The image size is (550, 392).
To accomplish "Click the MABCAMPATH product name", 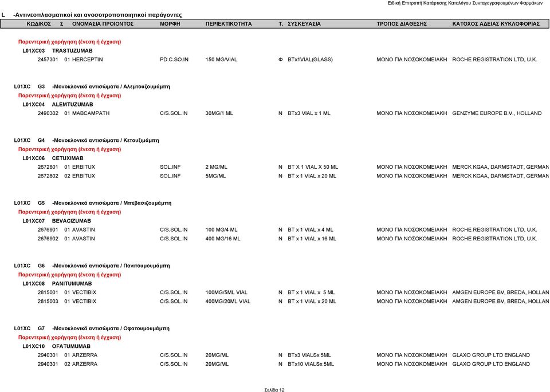I will [91, 113].
